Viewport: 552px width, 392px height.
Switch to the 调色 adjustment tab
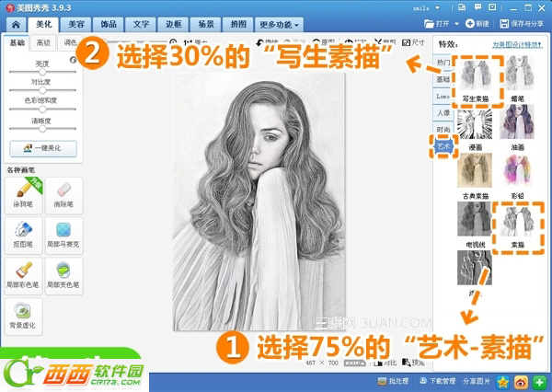[x=70, y=42]
